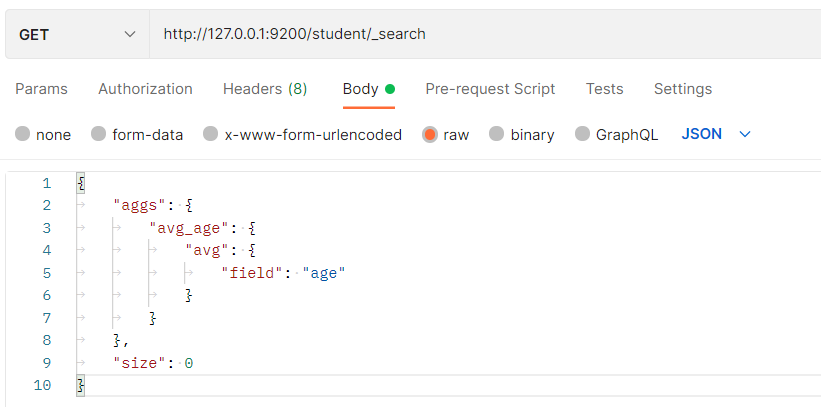Open the Settings tab

pyautogui.click(x=683, y=89)
